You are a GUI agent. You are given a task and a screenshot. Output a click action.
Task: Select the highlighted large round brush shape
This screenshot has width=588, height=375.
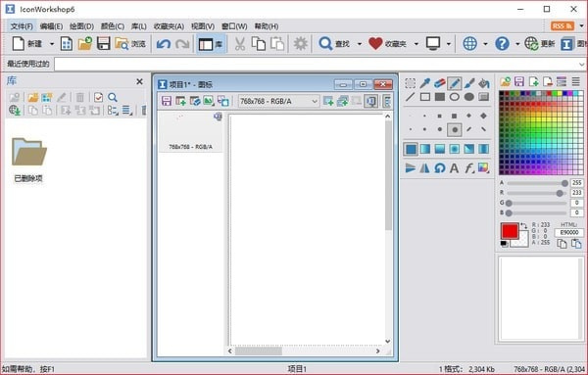click(454, 129)
